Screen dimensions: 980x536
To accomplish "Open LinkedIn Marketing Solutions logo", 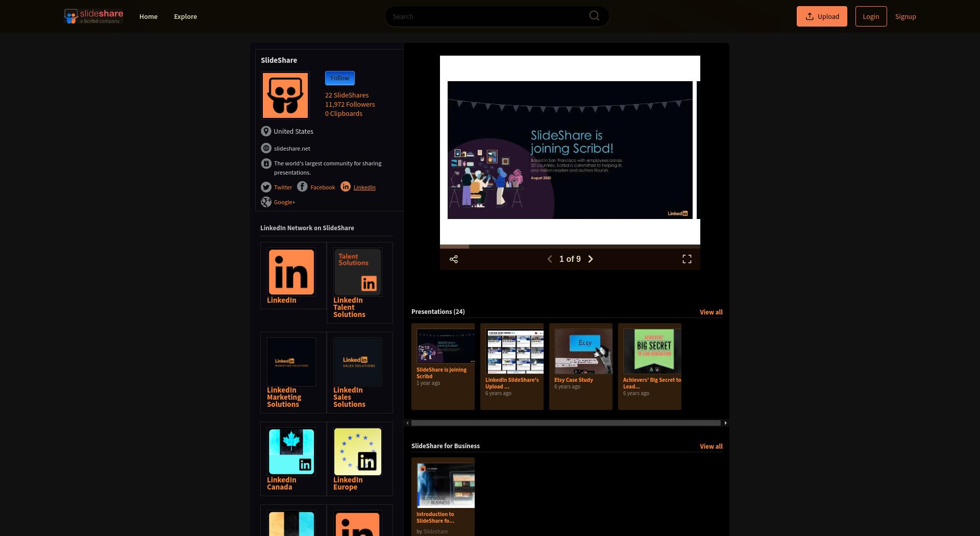I will coord(291,362).
